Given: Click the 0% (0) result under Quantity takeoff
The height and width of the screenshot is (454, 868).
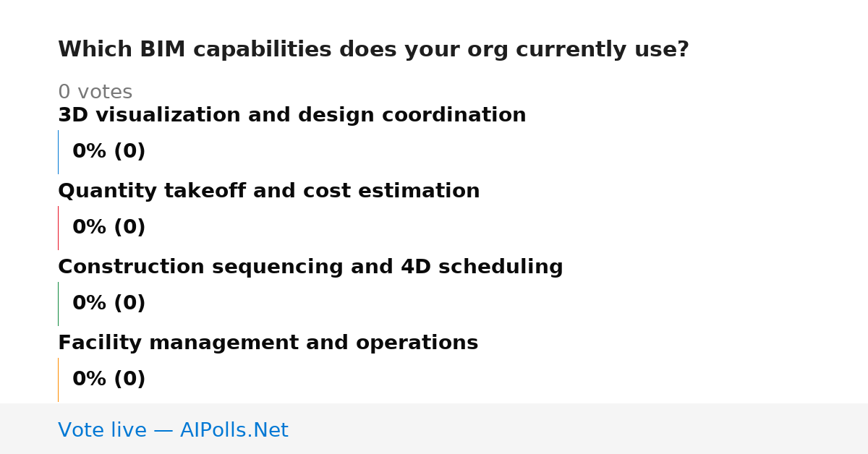Looking at the screenshot, I should [109, 228].
